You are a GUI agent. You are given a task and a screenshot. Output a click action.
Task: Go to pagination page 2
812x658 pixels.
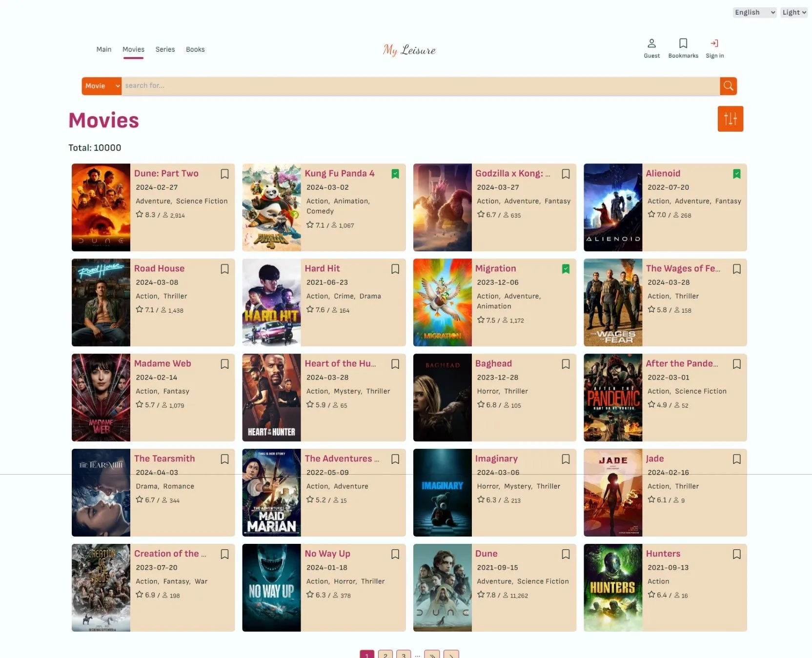pyautogui.click(x=385, y=655)
